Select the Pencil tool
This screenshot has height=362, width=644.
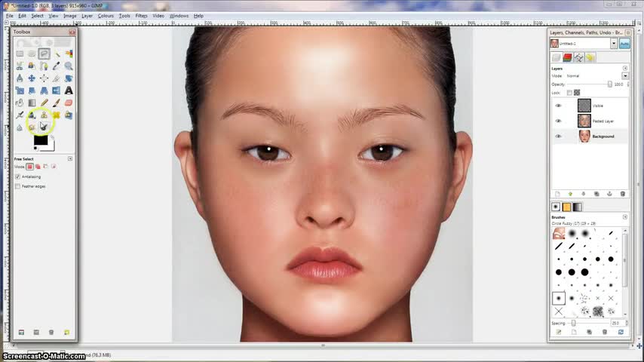tap(44, 103)
